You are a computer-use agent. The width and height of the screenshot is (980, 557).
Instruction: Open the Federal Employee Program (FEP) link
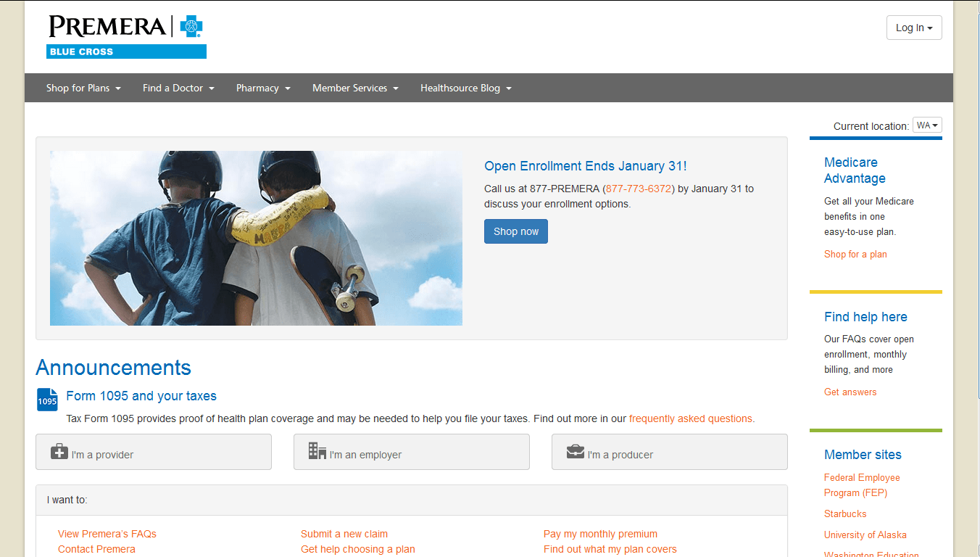coord(862,484)
